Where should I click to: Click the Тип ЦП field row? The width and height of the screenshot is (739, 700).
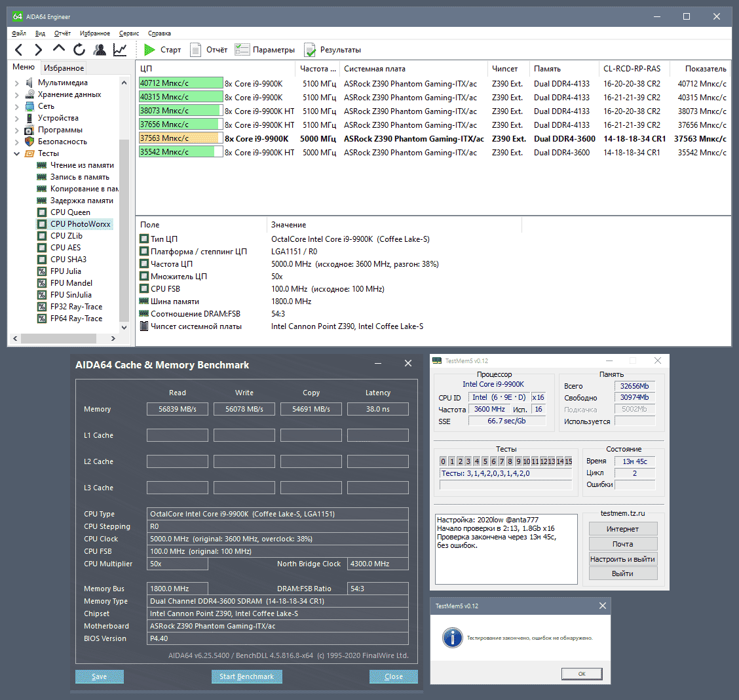pos(330,239)
